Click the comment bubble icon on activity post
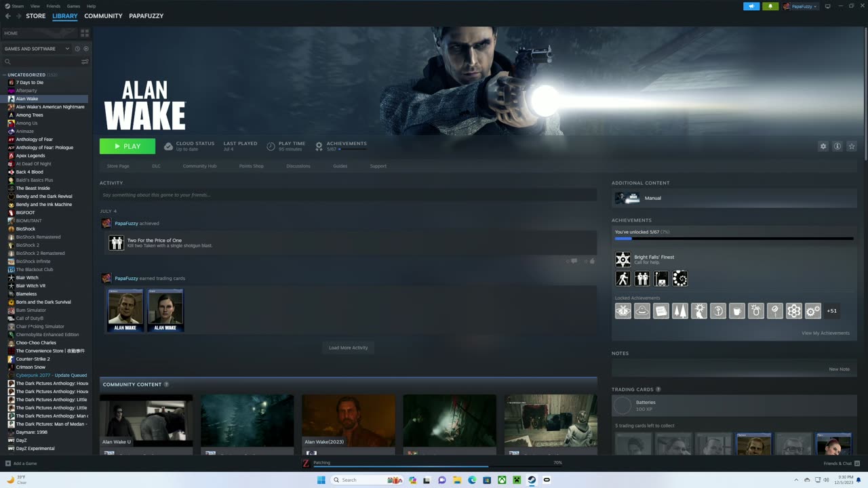 pyautogui.click(x=574, y=261)
